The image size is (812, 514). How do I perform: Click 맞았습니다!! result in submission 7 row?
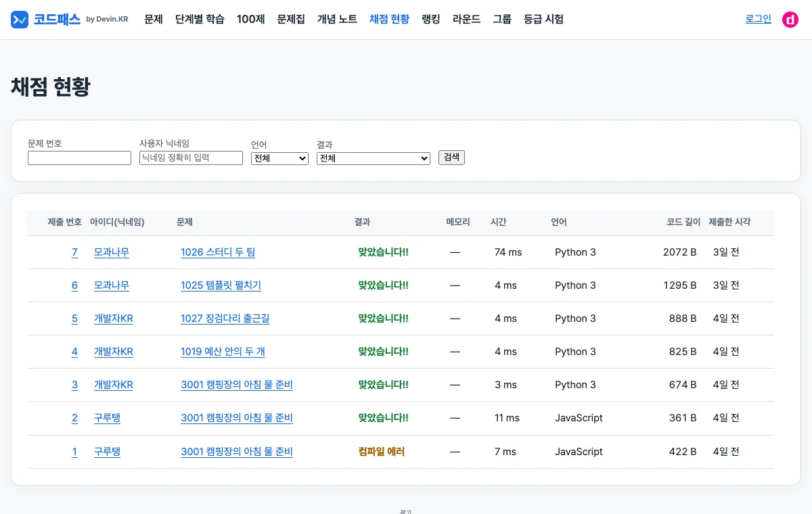click(384, 252)
